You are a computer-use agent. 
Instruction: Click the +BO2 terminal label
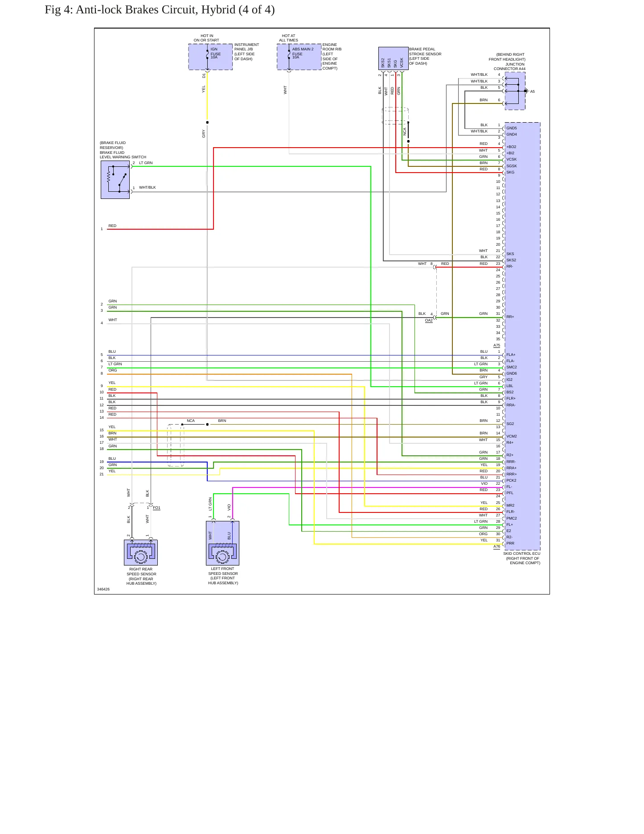511,147
